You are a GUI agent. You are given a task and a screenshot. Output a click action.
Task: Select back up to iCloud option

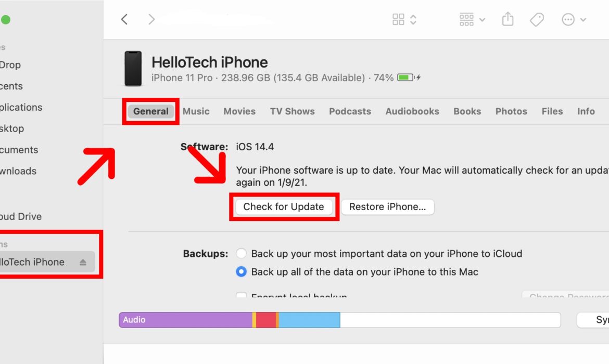[x=241, y=254]
